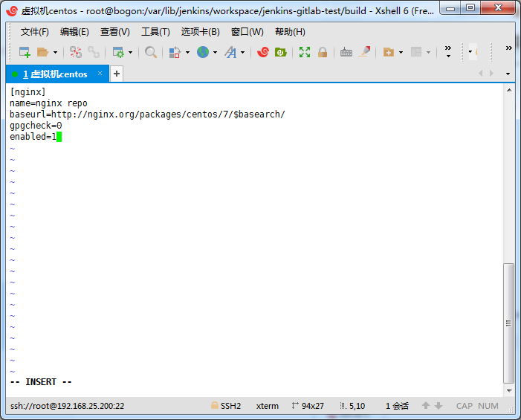The height and width of the screenshot is (420, 521).
Task: Click the terminal vertical scrollbar thumb
Action: click(508, 323)
